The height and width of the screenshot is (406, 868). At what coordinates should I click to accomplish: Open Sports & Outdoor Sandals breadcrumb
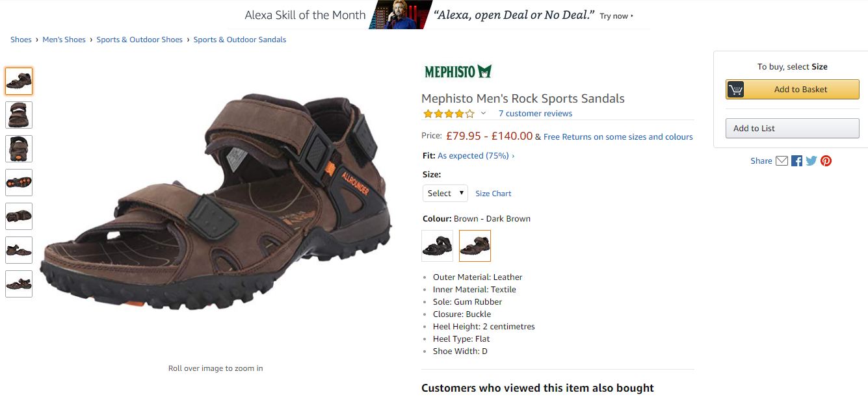pos(239,40)
